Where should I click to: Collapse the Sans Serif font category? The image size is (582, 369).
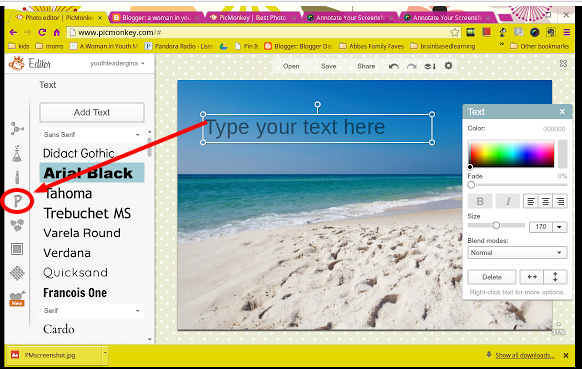coord(91,134)
